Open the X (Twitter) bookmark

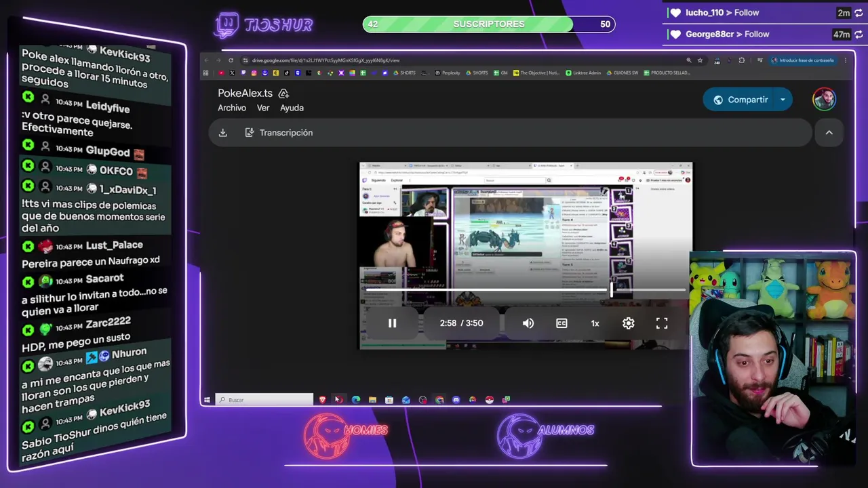coord(233,73)
